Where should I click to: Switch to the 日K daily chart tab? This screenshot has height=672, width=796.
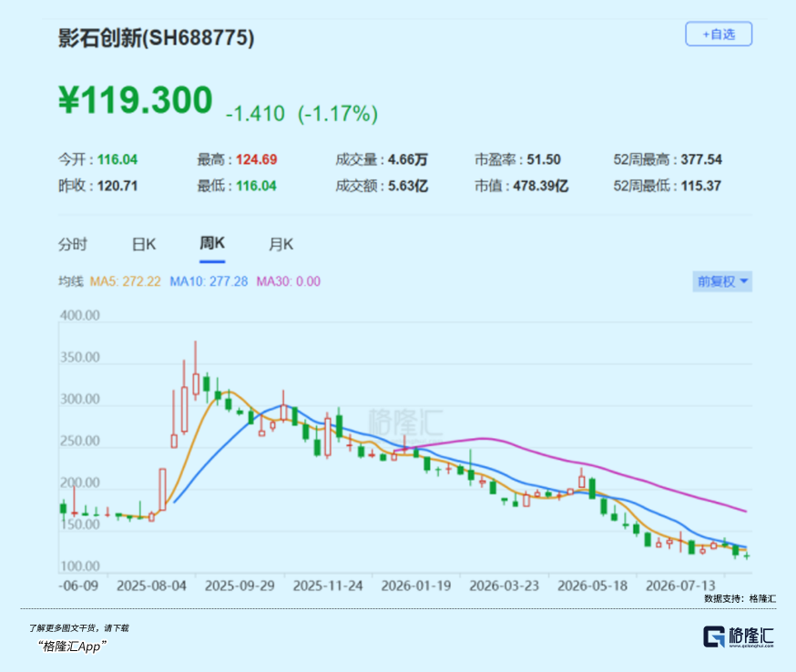click(x=144, y=245)
